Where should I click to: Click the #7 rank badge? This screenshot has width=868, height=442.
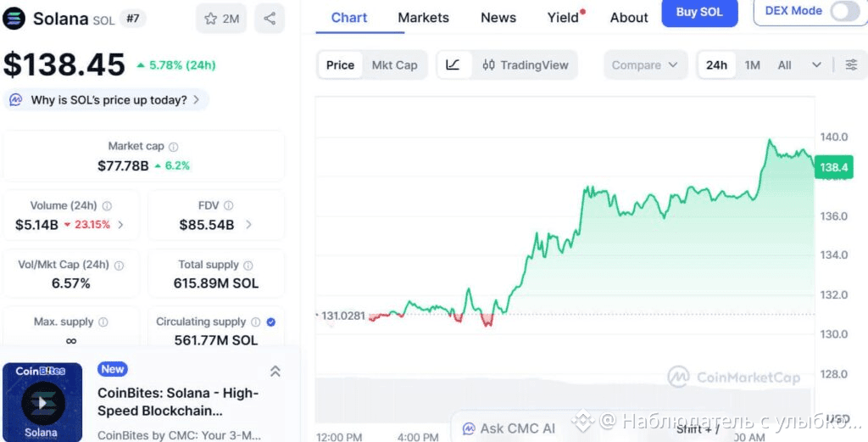tap(132, 19)
